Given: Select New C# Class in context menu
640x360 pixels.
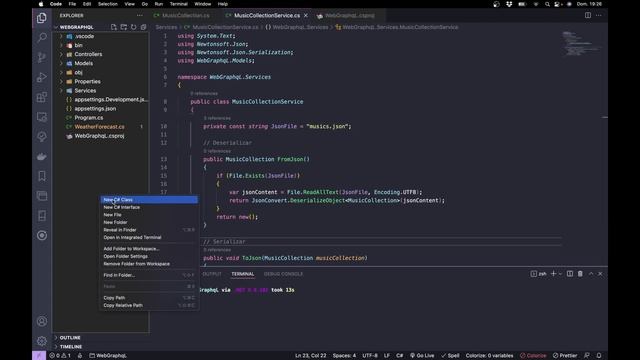Looking at the screenshot, I should click(149, 200).
